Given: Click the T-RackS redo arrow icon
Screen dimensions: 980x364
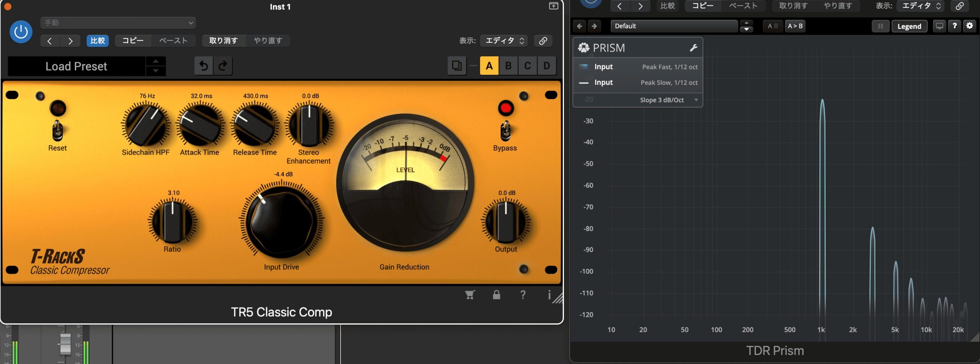Looking at the screenshot, I should point(223,66).
